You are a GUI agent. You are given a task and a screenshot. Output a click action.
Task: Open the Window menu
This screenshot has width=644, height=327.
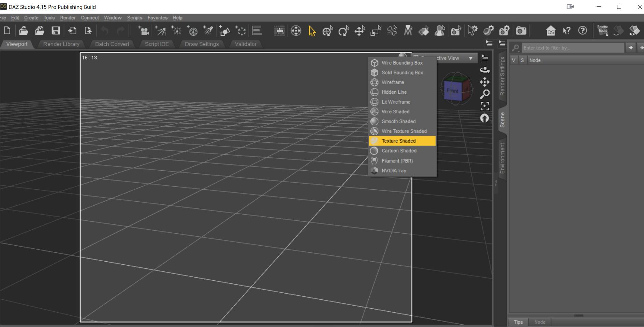113,18
